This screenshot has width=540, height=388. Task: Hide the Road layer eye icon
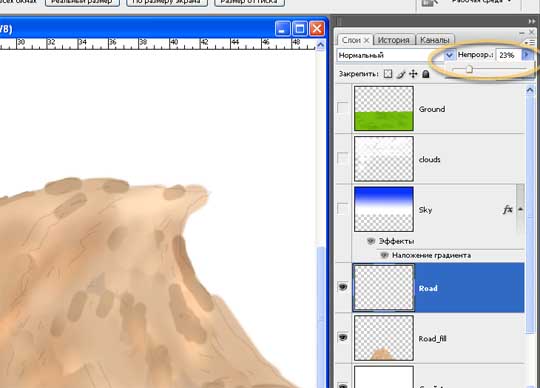pos(343,287)
